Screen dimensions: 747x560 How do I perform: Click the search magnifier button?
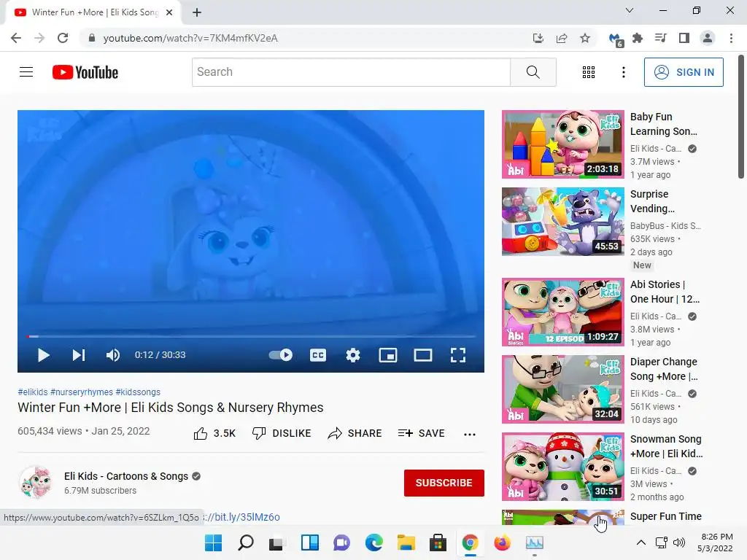533,72
